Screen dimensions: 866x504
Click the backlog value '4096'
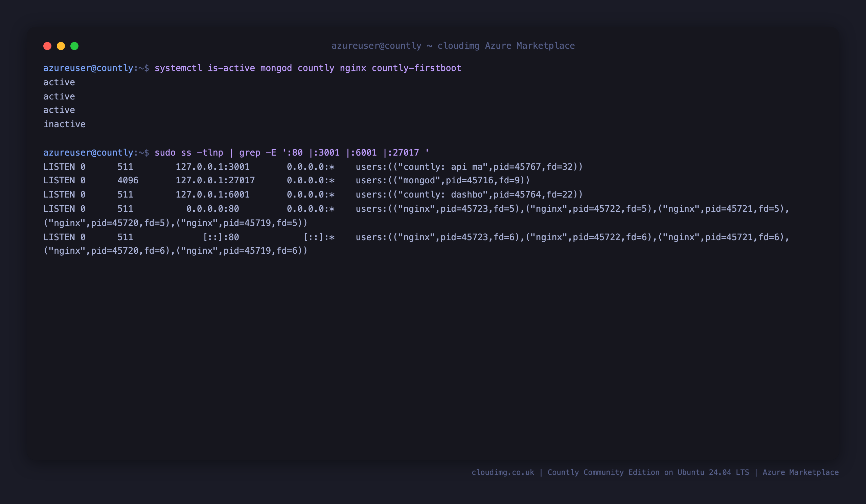(128, 180)
